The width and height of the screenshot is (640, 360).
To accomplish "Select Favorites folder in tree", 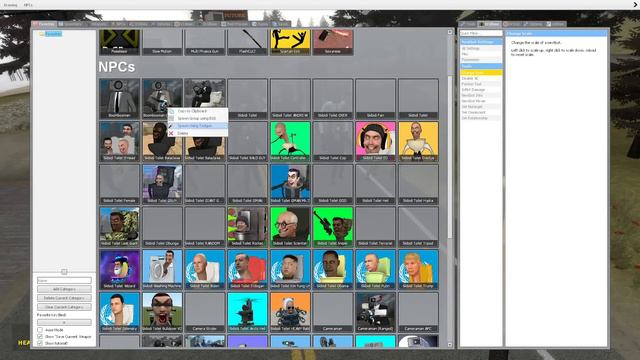I will pos(53,34).
